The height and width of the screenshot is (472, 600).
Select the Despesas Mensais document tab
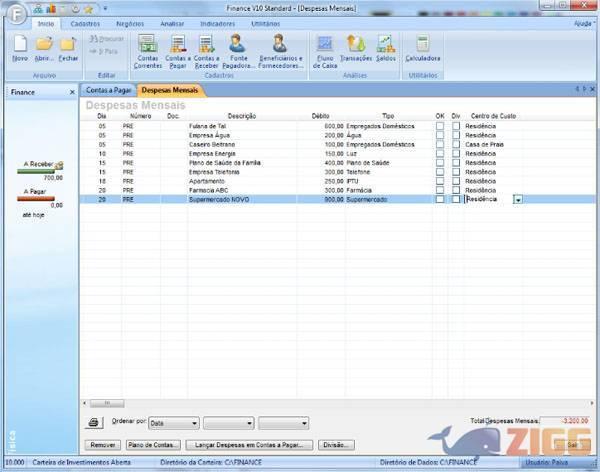point(170,90)
